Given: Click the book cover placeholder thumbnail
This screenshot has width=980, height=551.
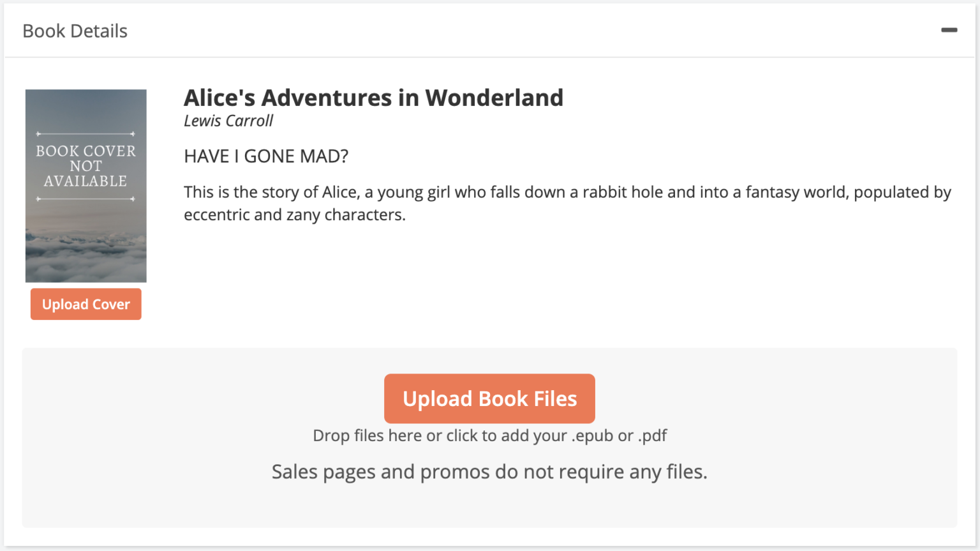Looking at the screenshot, I should (85, 185).
